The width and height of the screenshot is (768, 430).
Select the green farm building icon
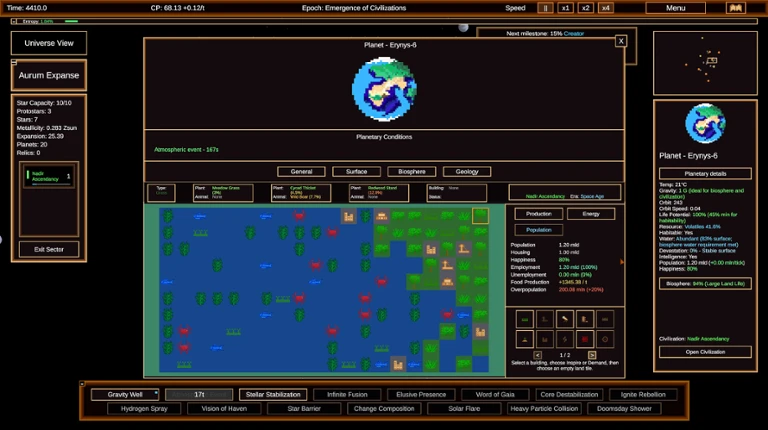[525, 319]
